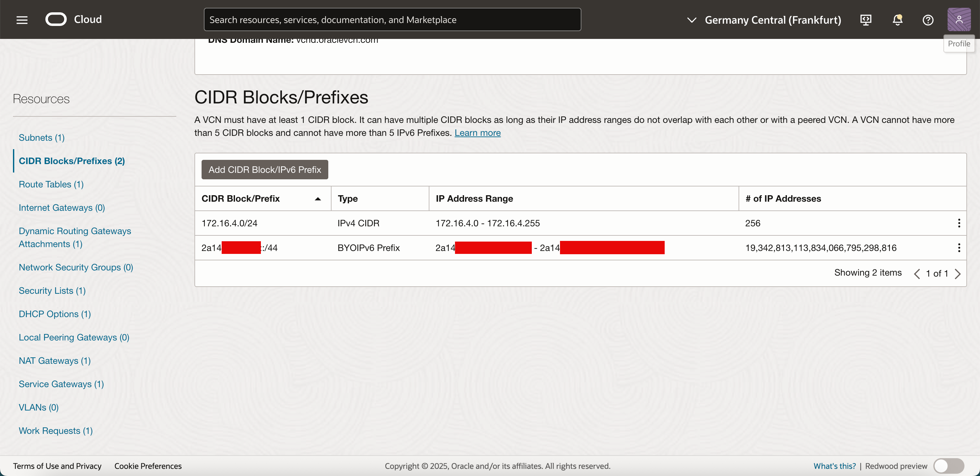Open actions menu for 172.16.4.0/24 row
This screenshot has width=980, height=476.
959,223
